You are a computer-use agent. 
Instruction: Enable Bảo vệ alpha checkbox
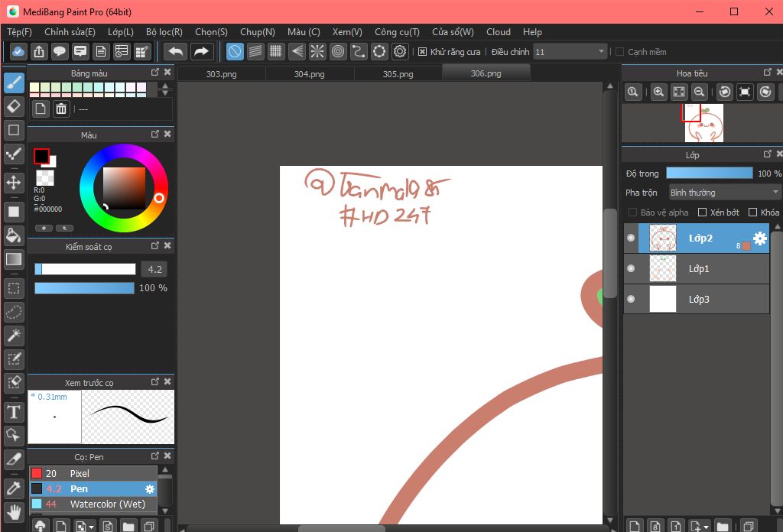point(632,212)
